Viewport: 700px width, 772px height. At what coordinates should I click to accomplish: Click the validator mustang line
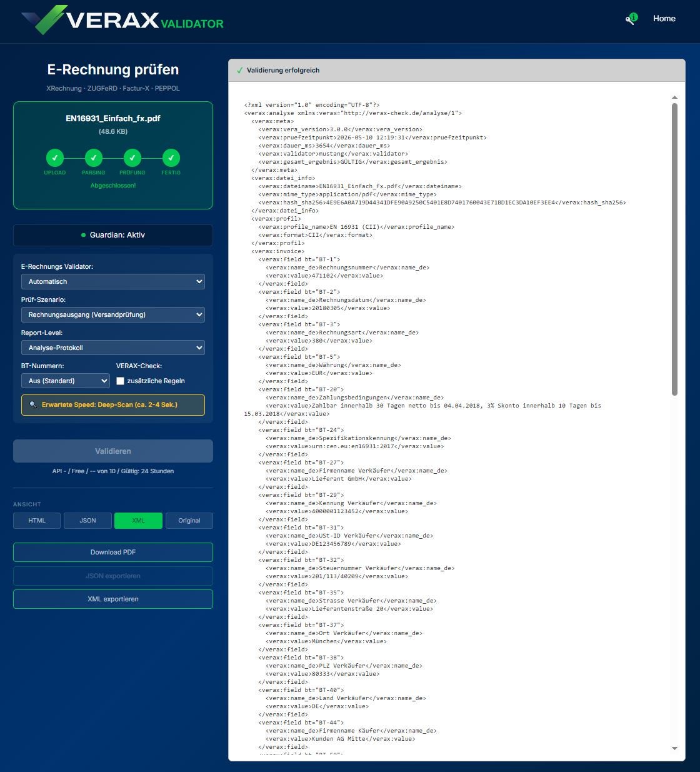(x=333, y=154)
